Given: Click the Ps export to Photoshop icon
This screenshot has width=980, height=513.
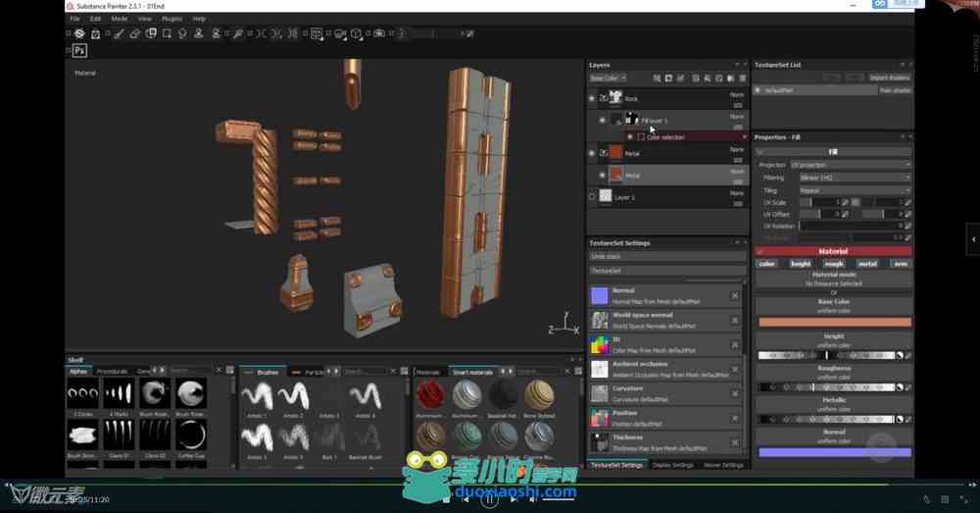Looking at the screenshot, I should [x=79, y=51].
